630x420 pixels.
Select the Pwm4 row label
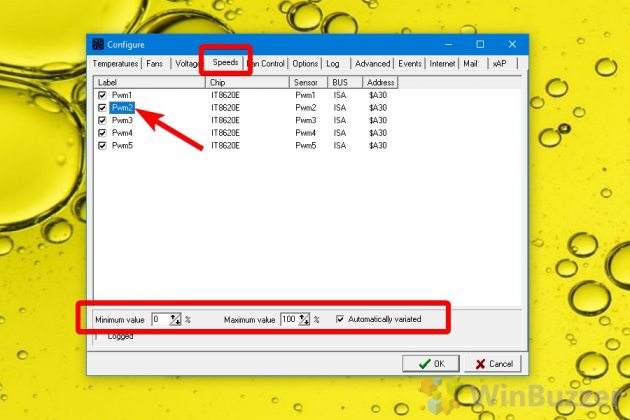(122, 132)
